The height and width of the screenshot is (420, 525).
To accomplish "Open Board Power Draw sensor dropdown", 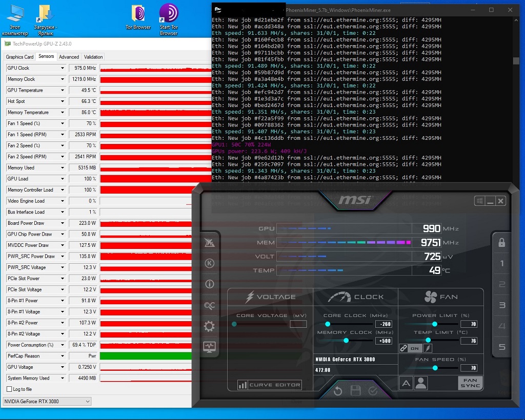I will 62,223.
